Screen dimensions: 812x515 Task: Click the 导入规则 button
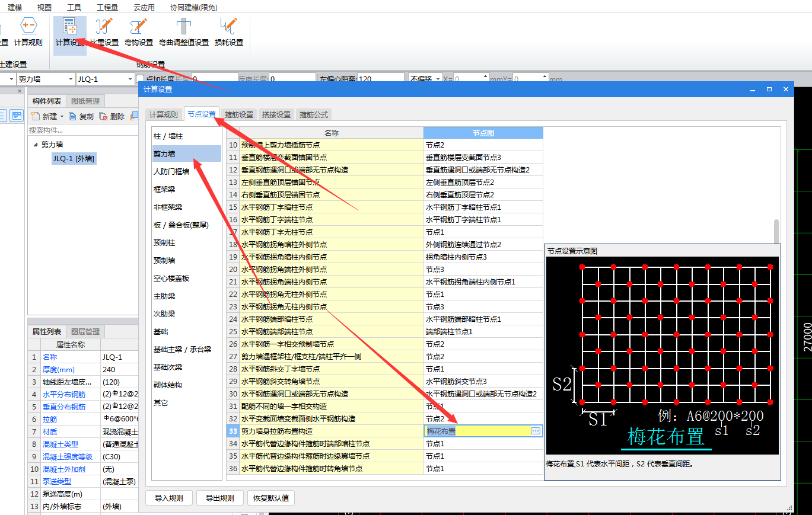point(169,498)
